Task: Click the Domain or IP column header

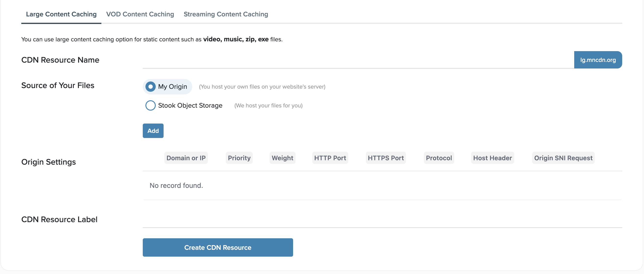Action: [x=186, y=158]
